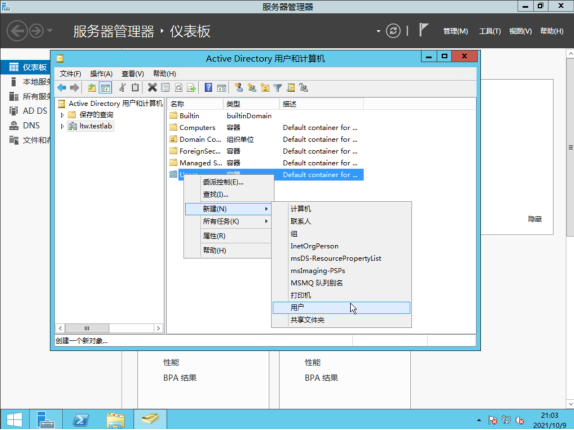The height and width of the screenshot is (430, 574).
Task: Click the Windows Start button
Action: (x=14, y=420)
